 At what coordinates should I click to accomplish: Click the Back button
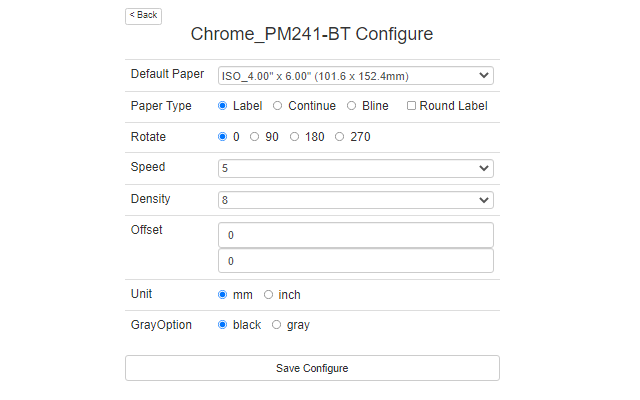[x=143, y=15]
